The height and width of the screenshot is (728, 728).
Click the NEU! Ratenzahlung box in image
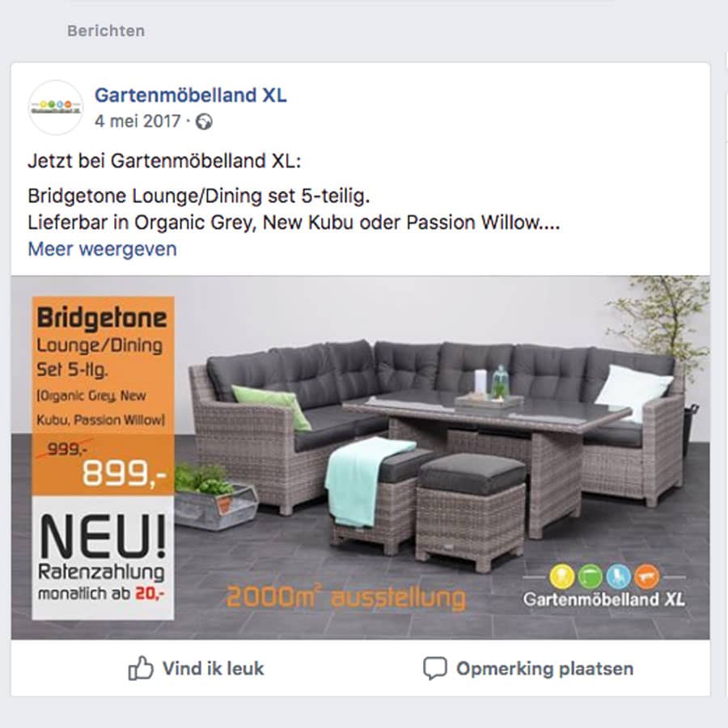[103, 557]
